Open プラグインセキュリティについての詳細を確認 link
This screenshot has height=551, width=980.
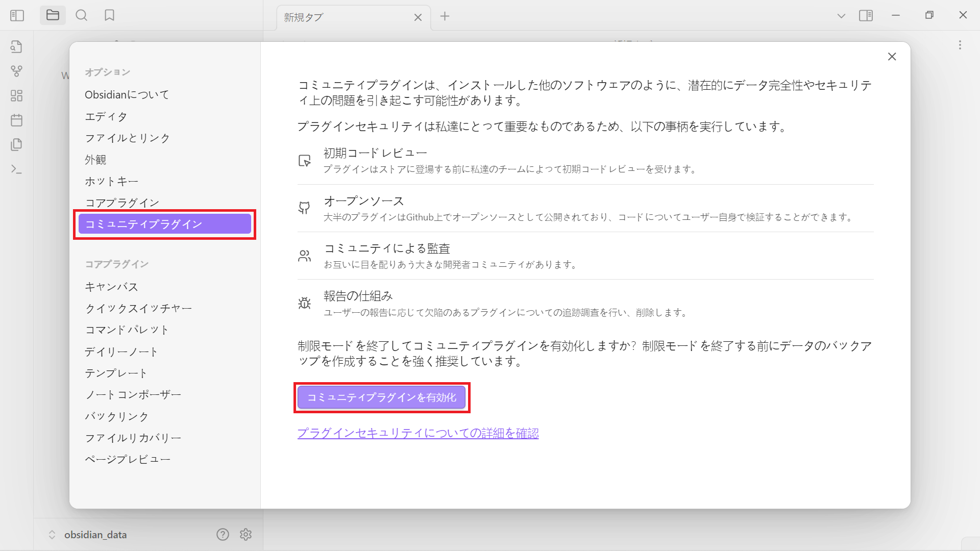(x=418, y=433)
